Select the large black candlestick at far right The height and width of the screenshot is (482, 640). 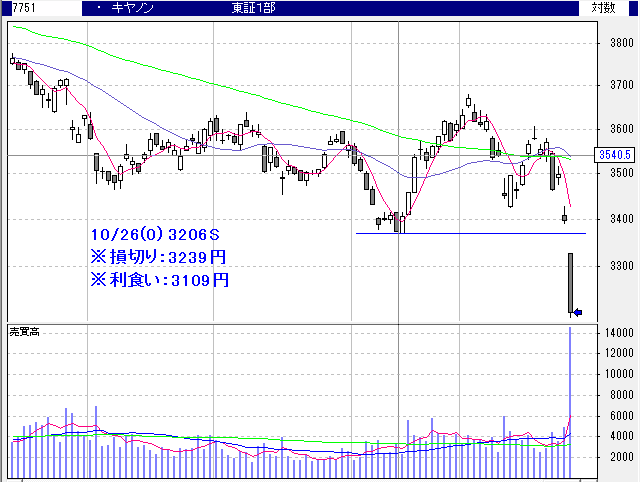pyautogui.click(x=570, y=283)
